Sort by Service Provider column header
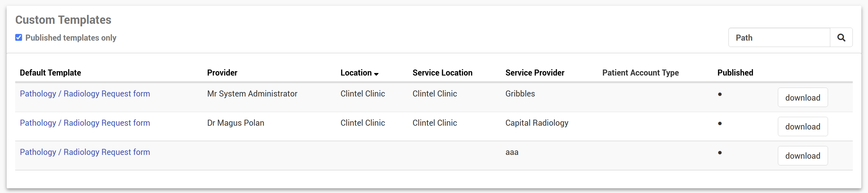868x193 pixels. point(535,73)
